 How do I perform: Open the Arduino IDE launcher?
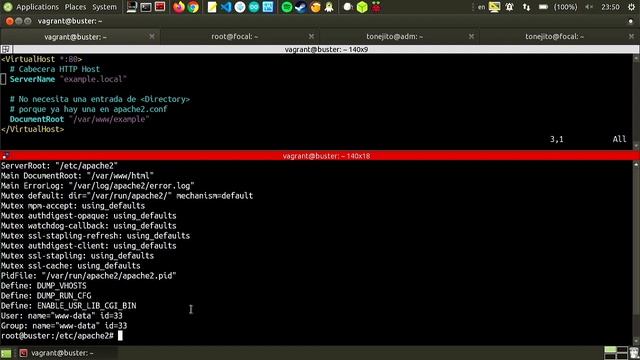(x=254, y=7)
